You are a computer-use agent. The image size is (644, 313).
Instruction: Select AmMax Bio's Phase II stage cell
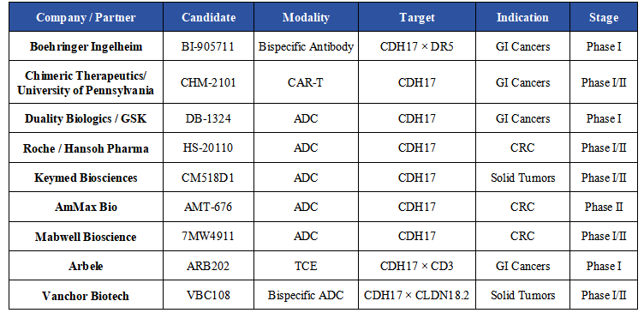pyautogui.click(x=604, y=207)
